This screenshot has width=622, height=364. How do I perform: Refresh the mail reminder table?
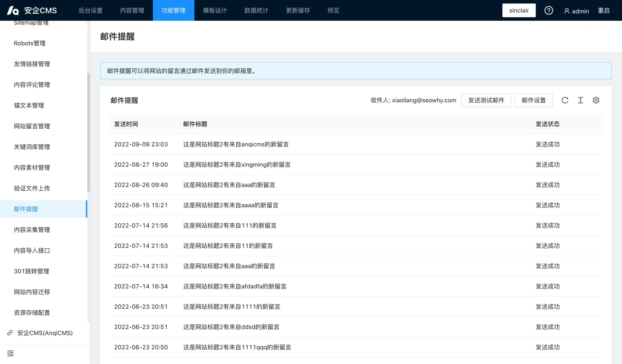point(565,100)
